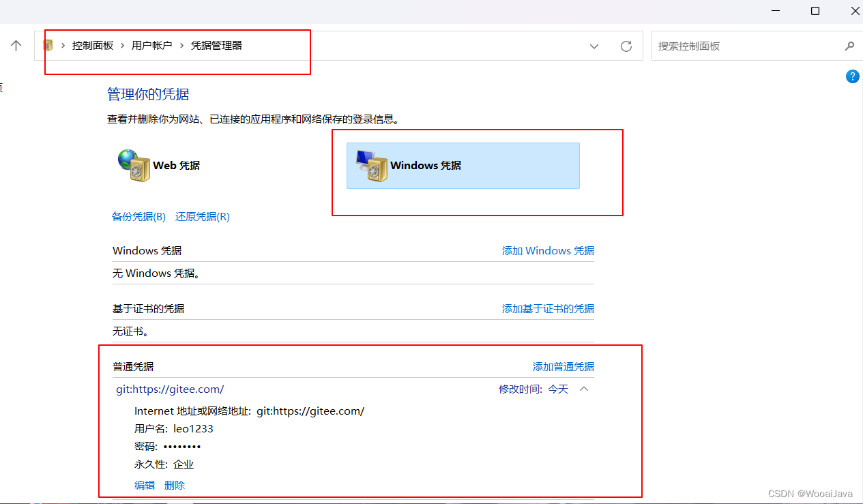Click the masked password dots
The height and width of the screenshot is (504, 863).
click(x=182, y=447)
